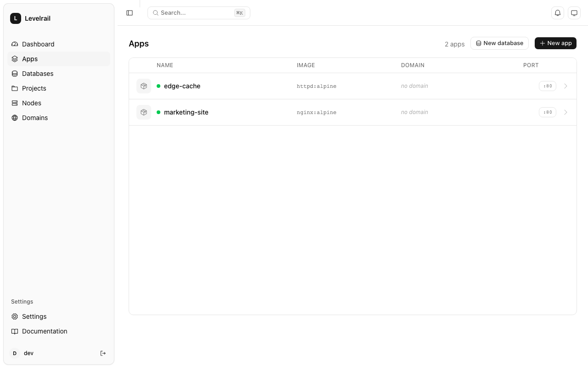The width and height of the screenshot is (588, 368).
Task: Click the Databases cylinder icon
Action: [x=15, y=74]
